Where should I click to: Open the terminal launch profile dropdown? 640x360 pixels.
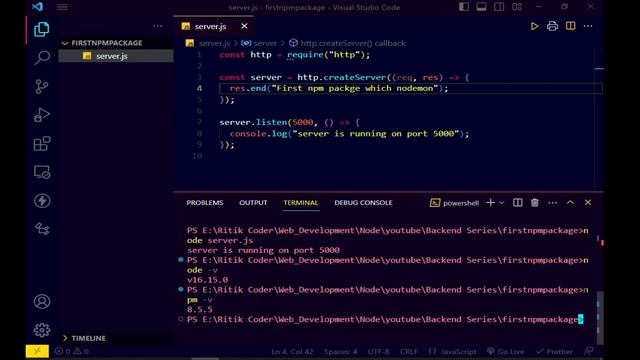tap(502, 203)
